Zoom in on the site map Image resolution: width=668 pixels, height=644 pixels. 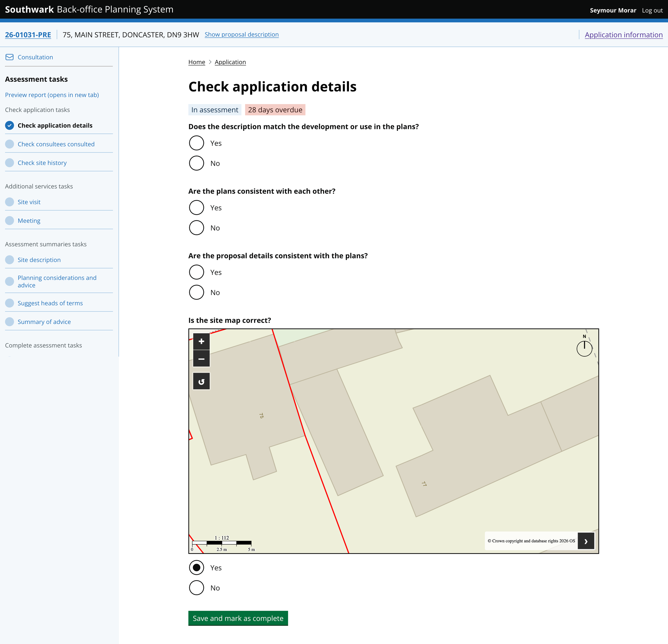pyautogui.click(x=201, y=341)
